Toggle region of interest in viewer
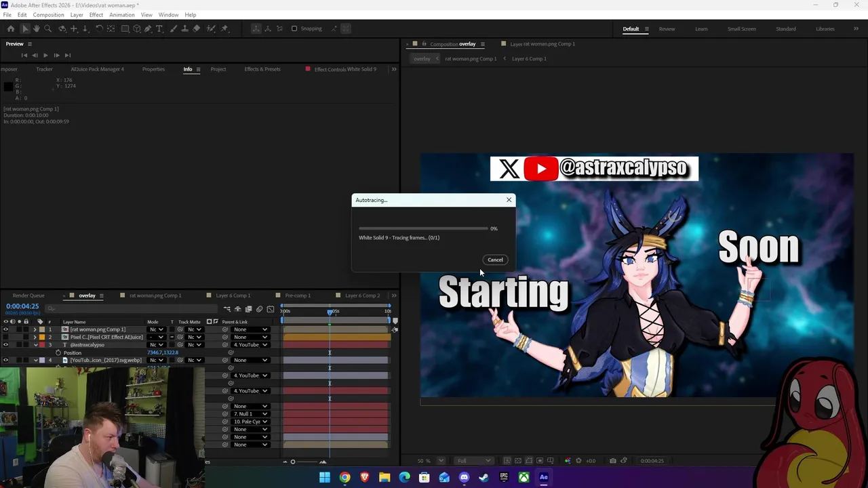 pyautogui.click(x=540, y=461)
